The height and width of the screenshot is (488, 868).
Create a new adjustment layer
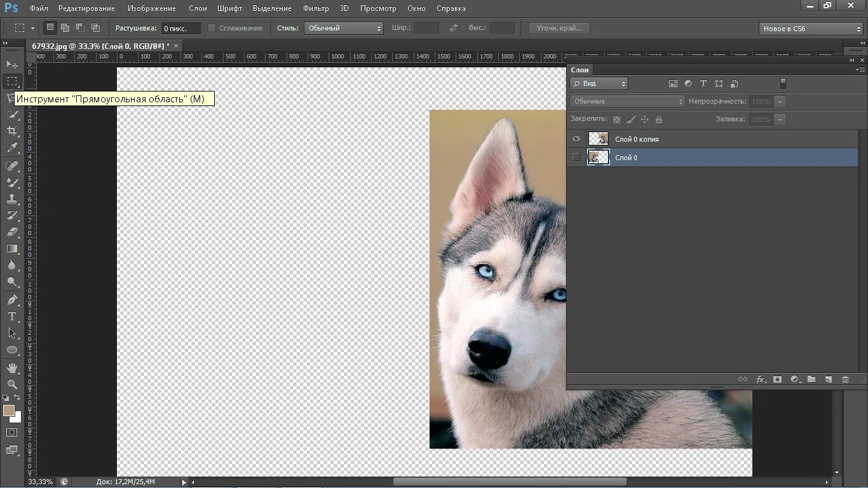pyautogui.click(x=795, y=379)
